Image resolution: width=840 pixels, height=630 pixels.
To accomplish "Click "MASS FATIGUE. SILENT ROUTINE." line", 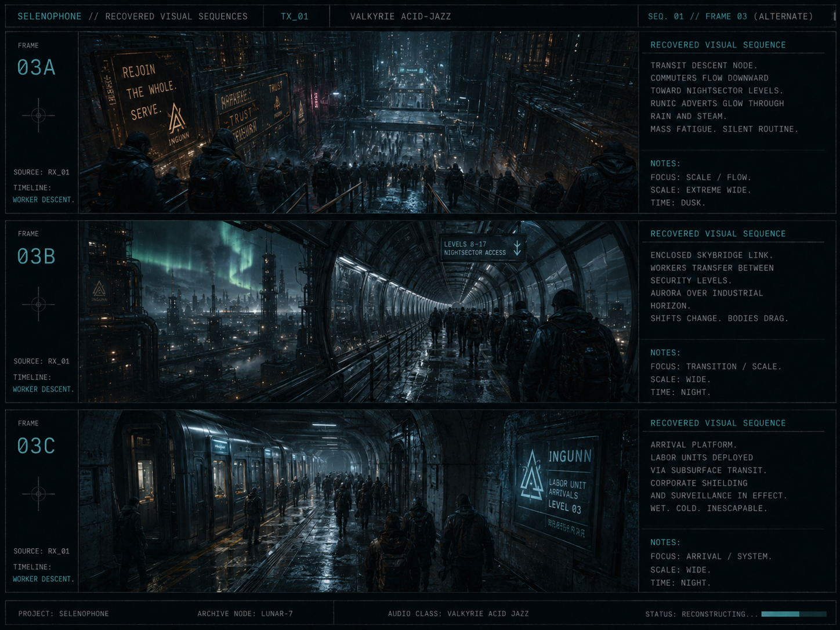I will point(725,129).
